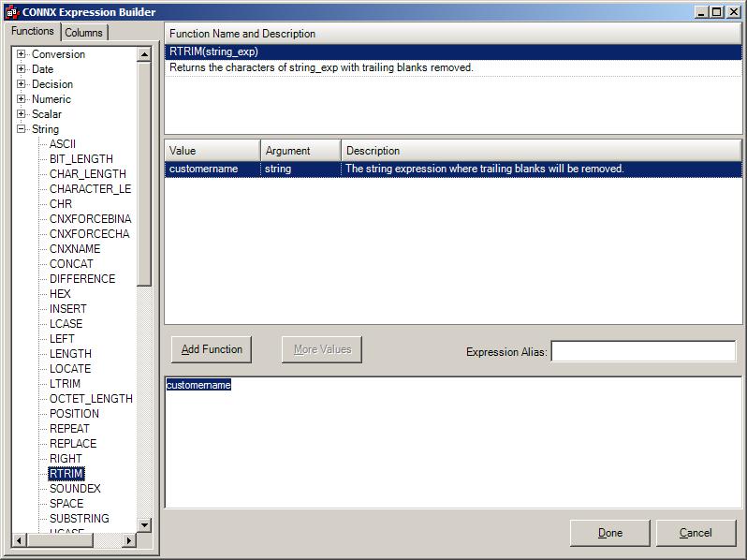The image size is (747, 560).
Task: Select the Date tree node
Action: [42, 69]
